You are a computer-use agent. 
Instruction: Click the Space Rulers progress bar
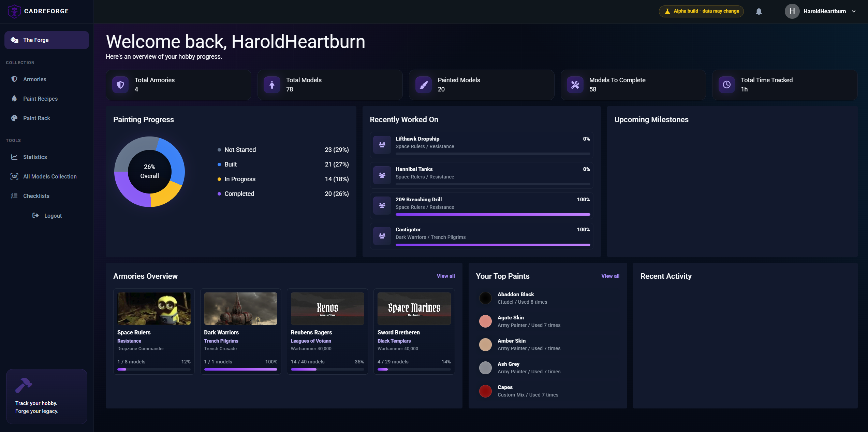154,369
